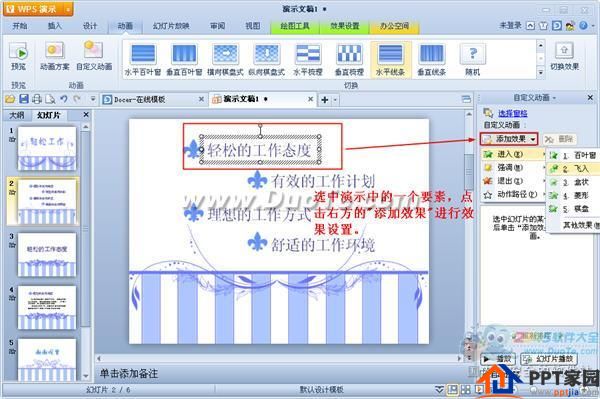Apply 水平梳理 transition
Viewport: 600px width, 399px height.
point(308,59)
